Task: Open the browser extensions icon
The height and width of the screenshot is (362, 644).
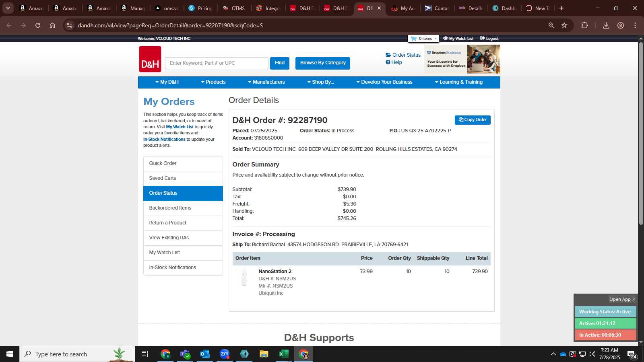Action: (x=585, y=25)
